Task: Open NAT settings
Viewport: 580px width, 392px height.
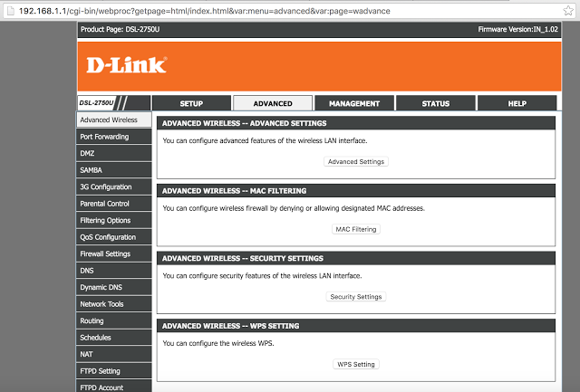Action: coord(114,354)
